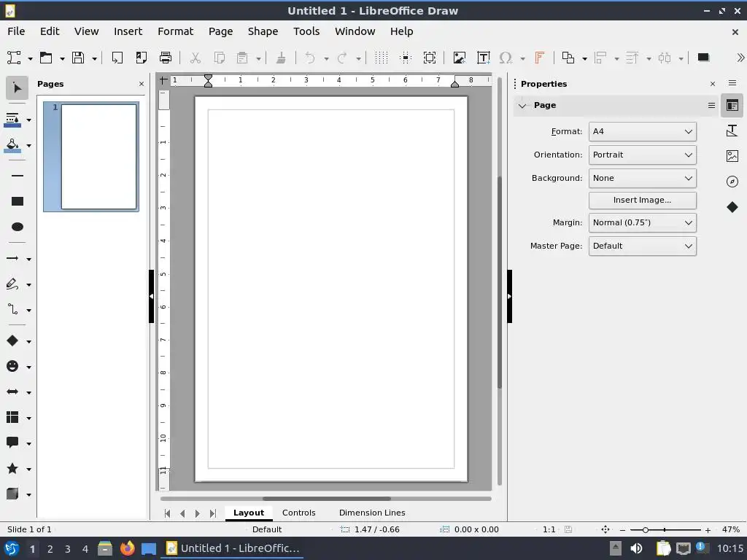Open dropdown arrow beside Line Color

point(28,120)
